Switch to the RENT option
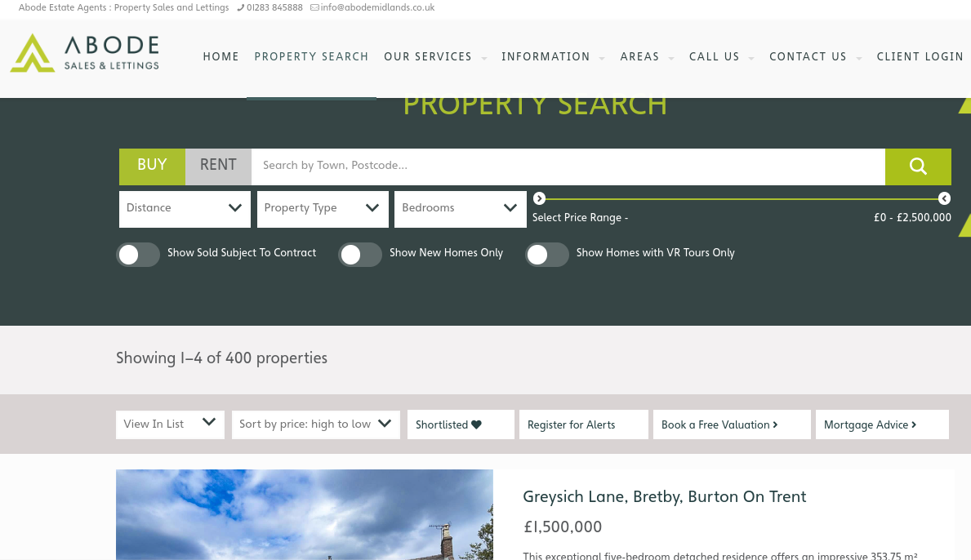Viewport: 971px width, 560px height. tap(218, 167)
